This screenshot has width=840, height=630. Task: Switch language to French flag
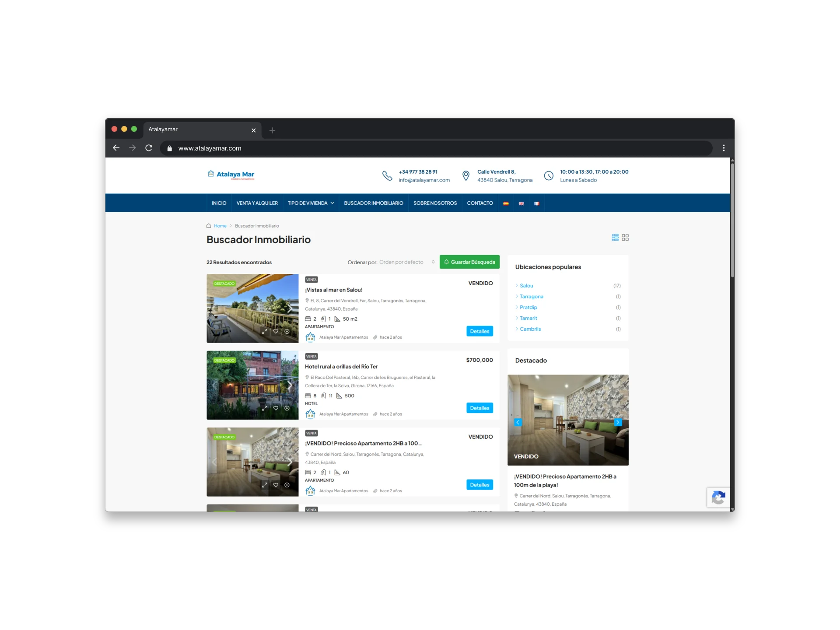pyautogui.click(x=536, y=203)
